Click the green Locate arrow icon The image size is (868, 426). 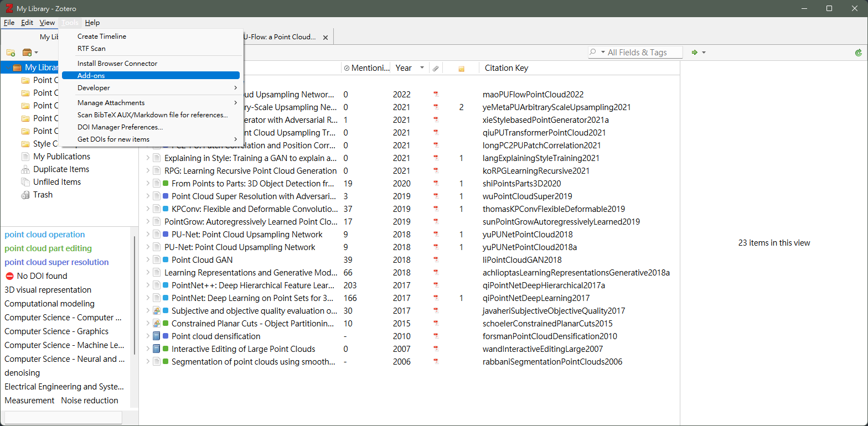click(x=695, y=53)
